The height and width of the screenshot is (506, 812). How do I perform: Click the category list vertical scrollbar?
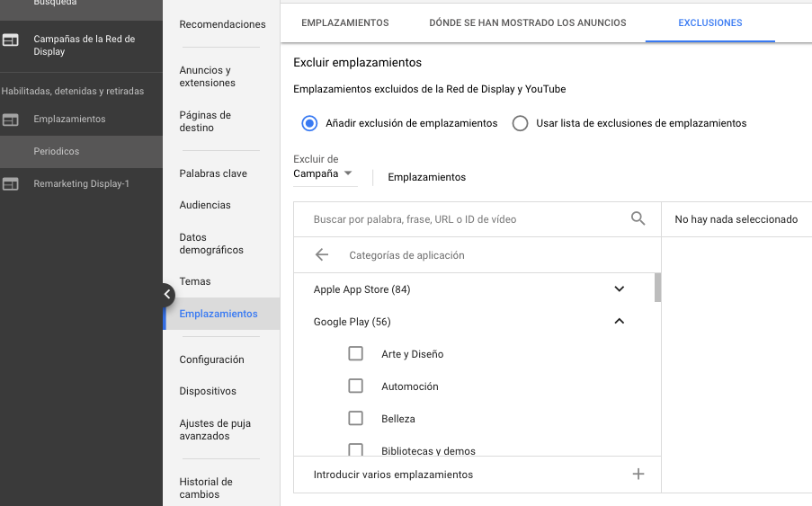pyautogui.click(x=658, y=288)
